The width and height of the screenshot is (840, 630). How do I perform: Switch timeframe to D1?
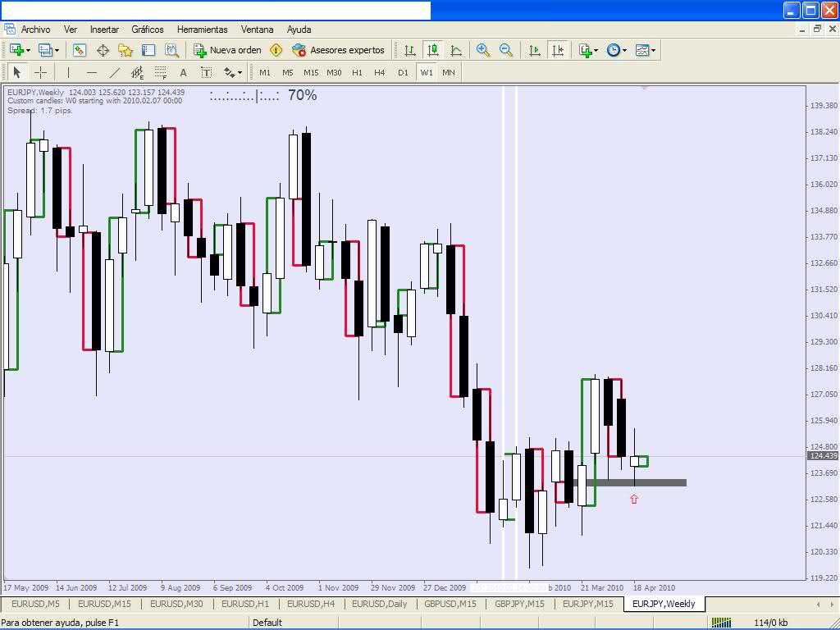click(x=403, y=72)
